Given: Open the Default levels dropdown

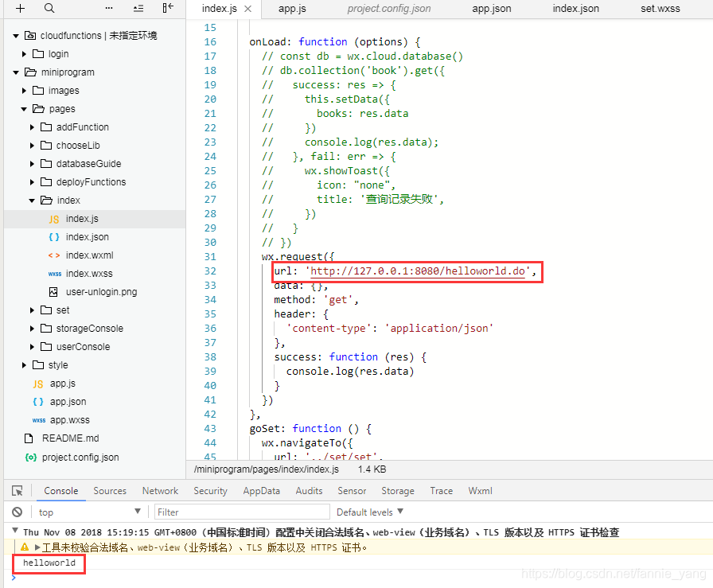Looking at the screenshot, I should [x=370, y=512].
